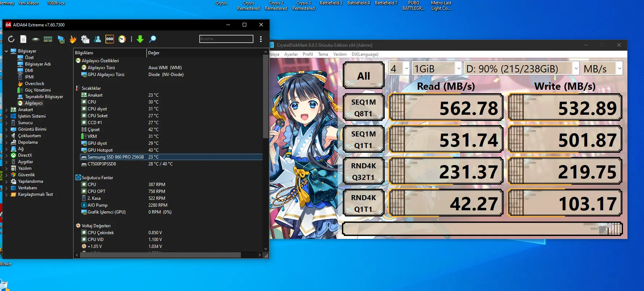Click the BilgiAlanı column header
This screenshot has height=291, width=644.
click(110, 53)
